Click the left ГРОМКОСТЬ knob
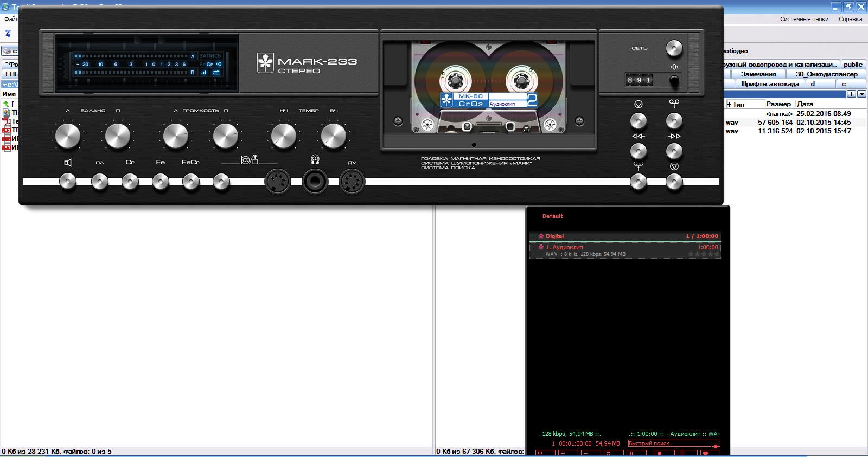The image size is (868, 457). (x=176, y=136)
